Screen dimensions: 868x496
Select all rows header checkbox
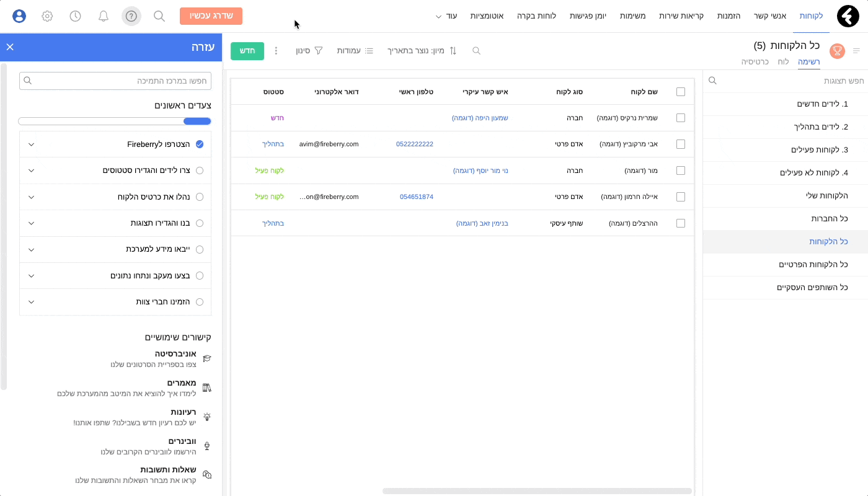(x=681, y=92)
